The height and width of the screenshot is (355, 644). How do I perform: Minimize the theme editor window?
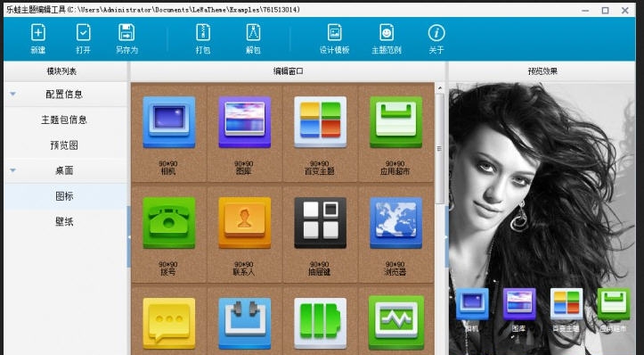click(586, 11)
